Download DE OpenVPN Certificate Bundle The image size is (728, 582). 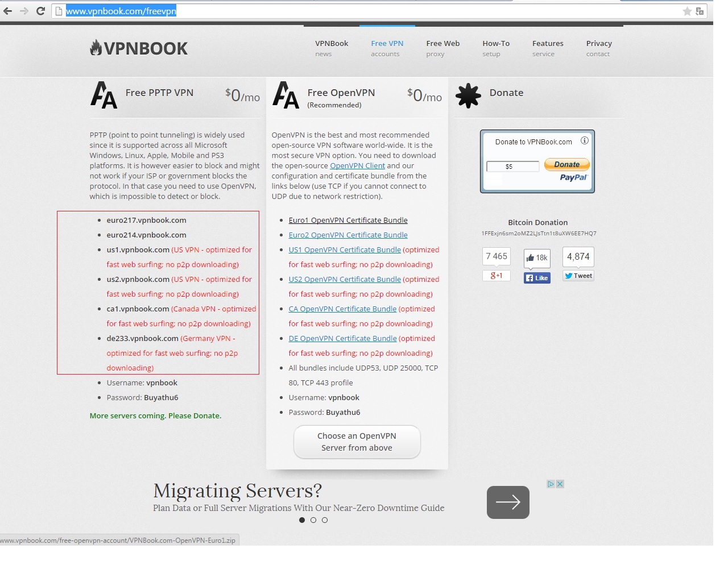click(x=342, y=339)
